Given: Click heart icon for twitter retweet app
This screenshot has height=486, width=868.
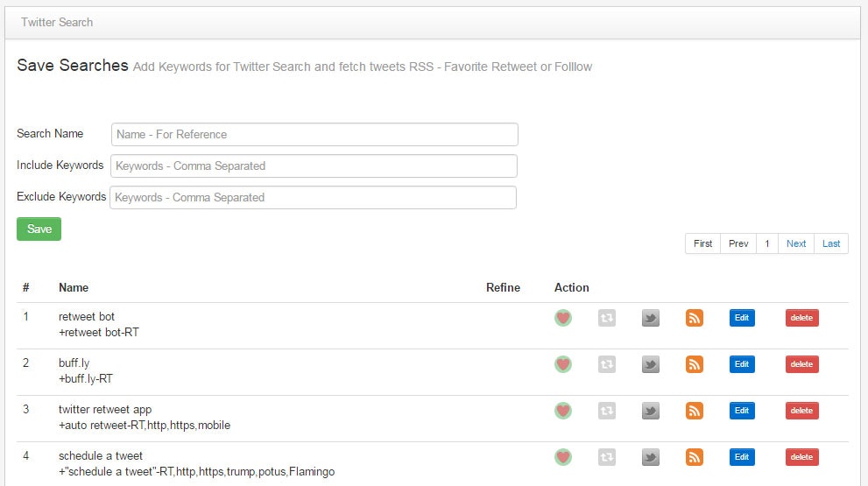Looking at the screenshot, I should (563, 411).
